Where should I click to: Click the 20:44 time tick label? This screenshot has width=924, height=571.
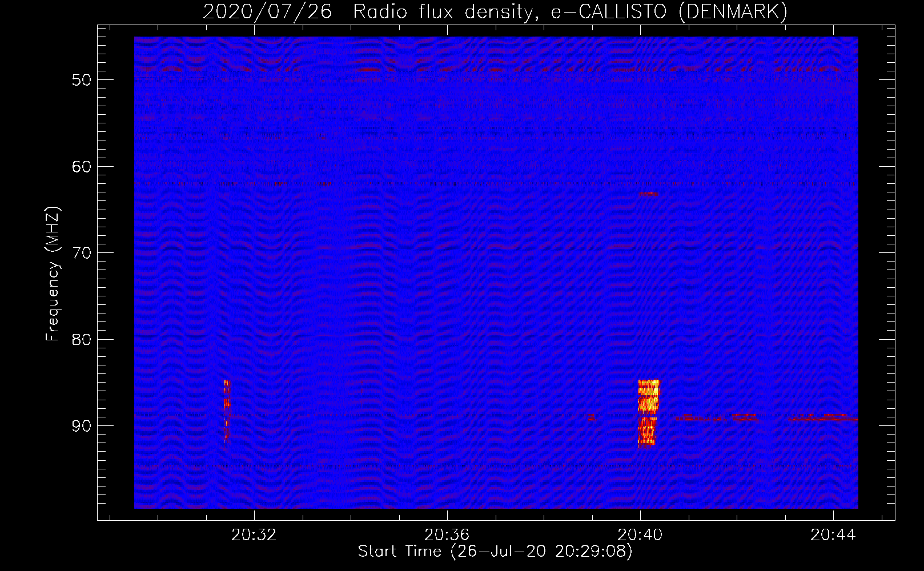(x=833, y=534)
